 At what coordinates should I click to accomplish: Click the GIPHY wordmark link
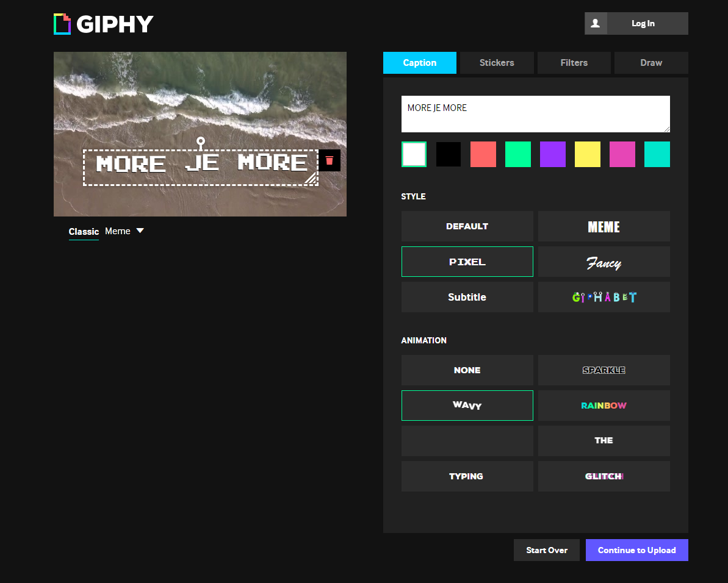(x=115, y=24)
